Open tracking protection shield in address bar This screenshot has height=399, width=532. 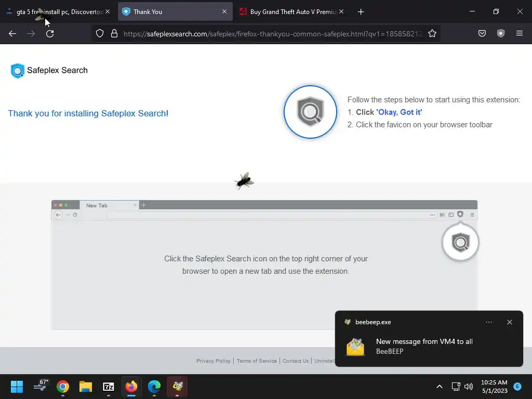click(99, 33)
